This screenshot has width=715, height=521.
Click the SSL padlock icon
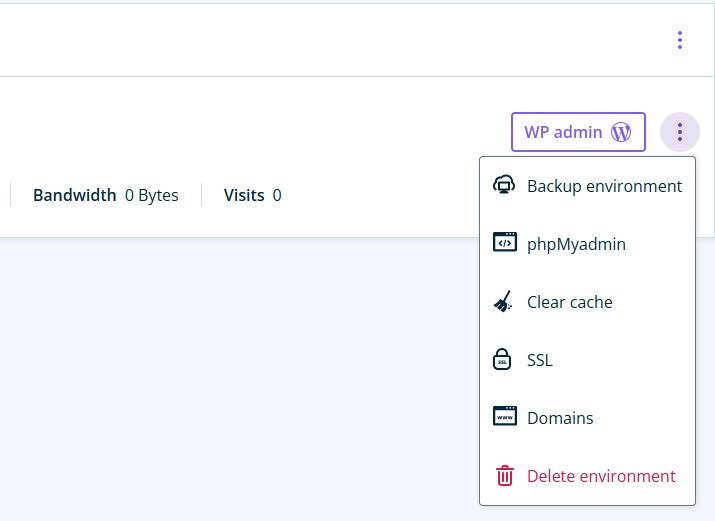(x=502, y=359)
